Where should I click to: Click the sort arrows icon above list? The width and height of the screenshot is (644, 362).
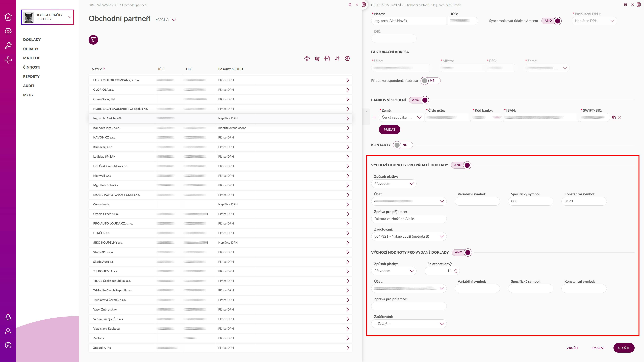(337, 59)
